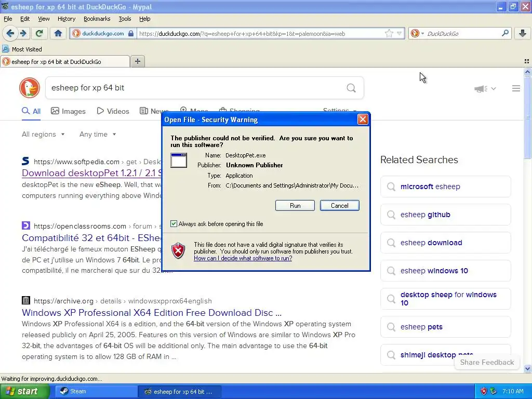Image resolution: width=532 pixels, height=399 pixels.
Task: Click the Windows start button
Action: tap(24, 391)
